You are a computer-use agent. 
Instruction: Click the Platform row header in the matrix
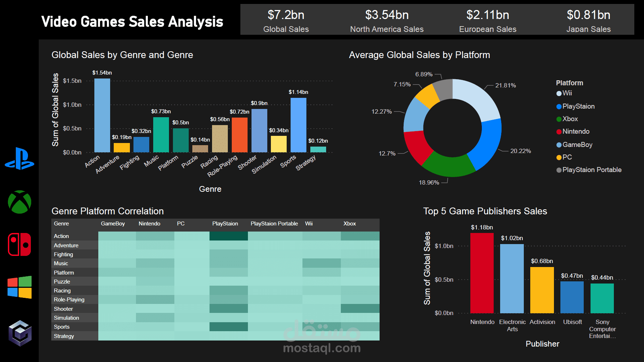pyautogui.click(x=75, y=273)
